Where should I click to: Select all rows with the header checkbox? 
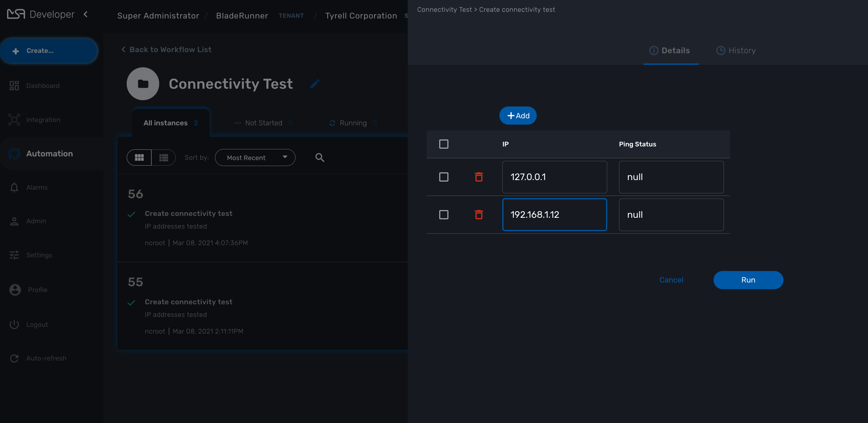click(444, 144)
